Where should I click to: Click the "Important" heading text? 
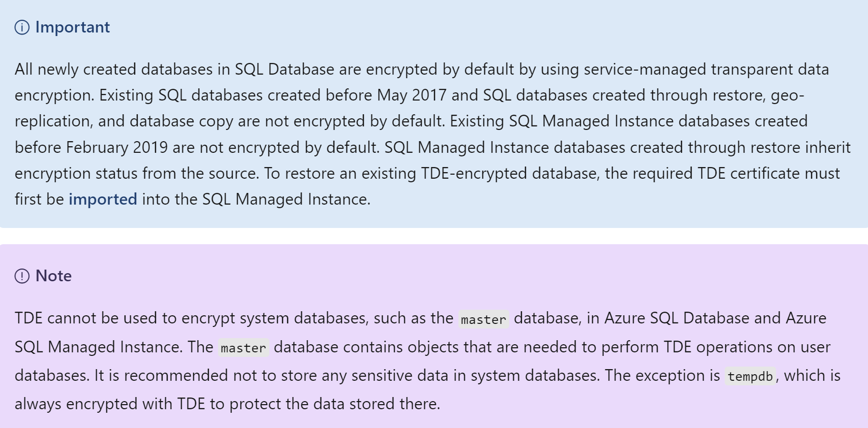tap(73, 27)
